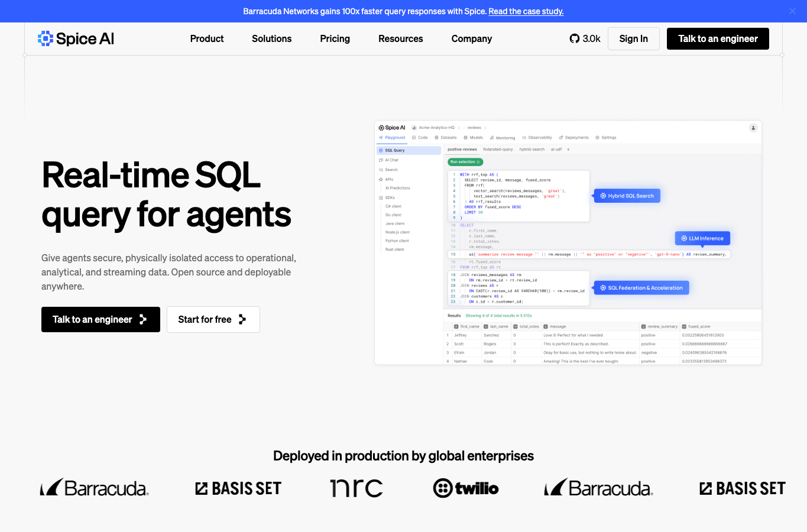Go to the Pricing page

335,38
